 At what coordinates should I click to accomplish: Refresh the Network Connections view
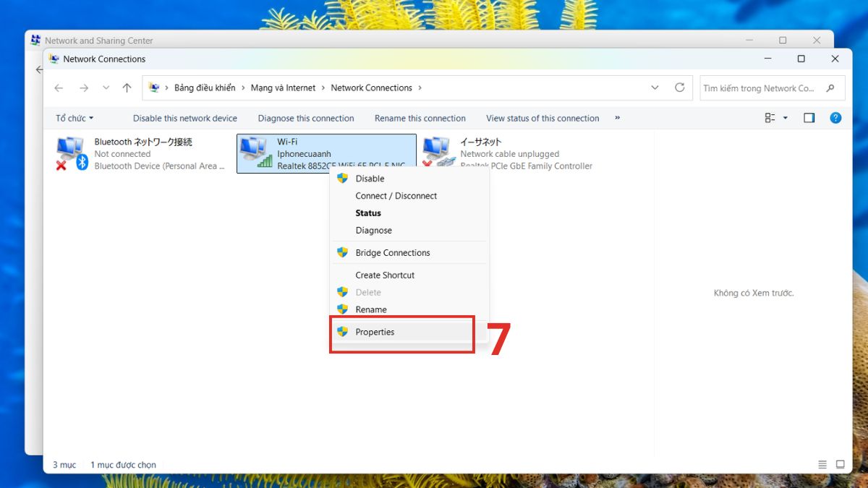[679, 87]
